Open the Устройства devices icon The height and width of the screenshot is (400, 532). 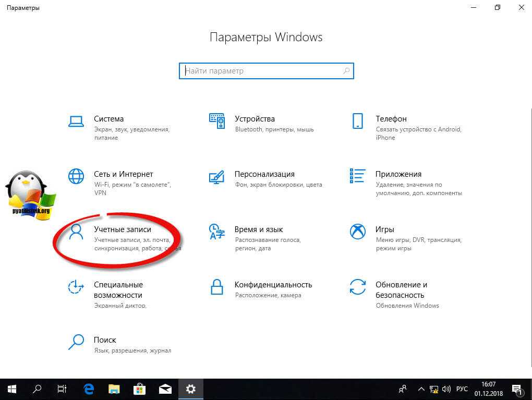216,121
